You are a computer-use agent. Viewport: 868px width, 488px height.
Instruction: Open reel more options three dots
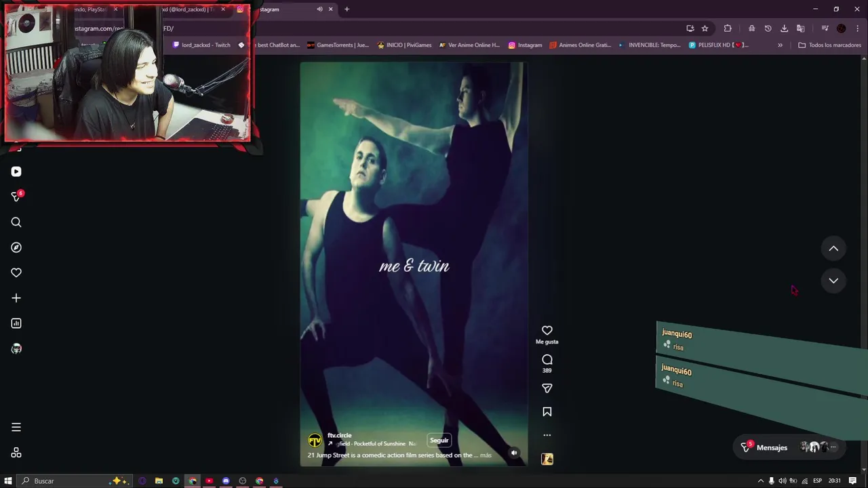coord(547,435)
